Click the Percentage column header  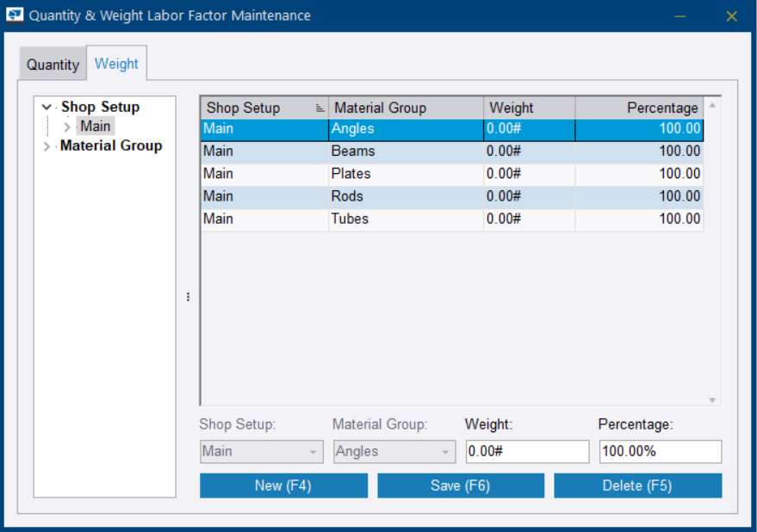pyautogui.click(x=638, y=108)
